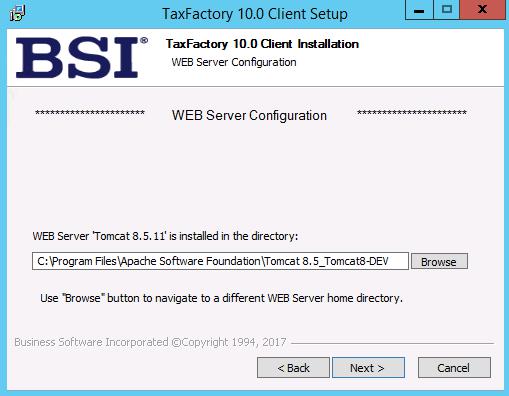Screen dimensions: 509x396
Task: Return to previous step with < Back
Action: pyautogui.click(x=293, y=367)
